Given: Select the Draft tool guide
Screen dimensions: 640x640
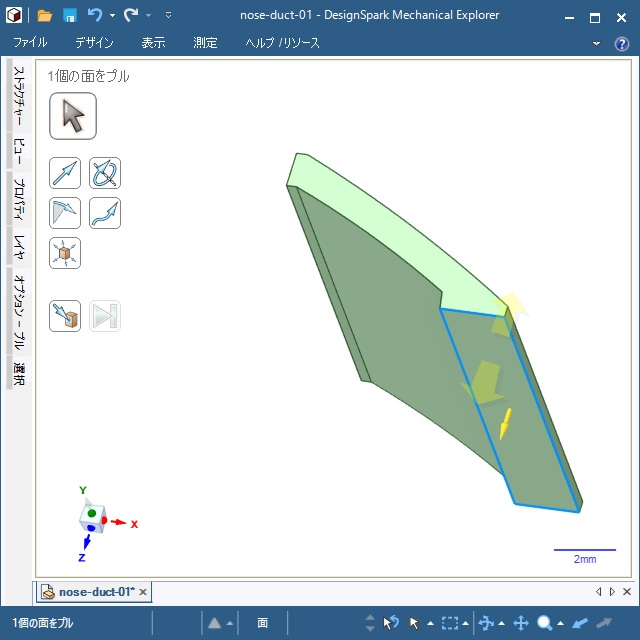Looking at the screenshot, I should (65, 213).
